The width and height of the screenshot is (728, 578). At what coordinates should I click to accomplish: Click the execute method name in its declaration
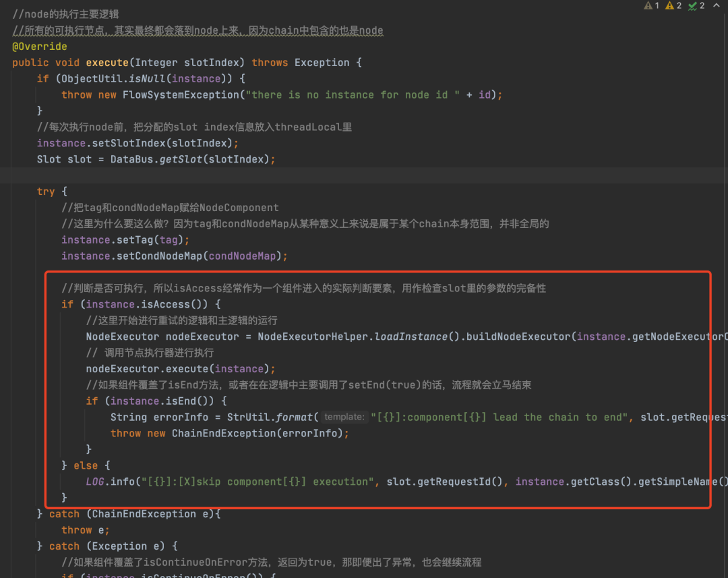pyautogui.click(x=107, y=63)
